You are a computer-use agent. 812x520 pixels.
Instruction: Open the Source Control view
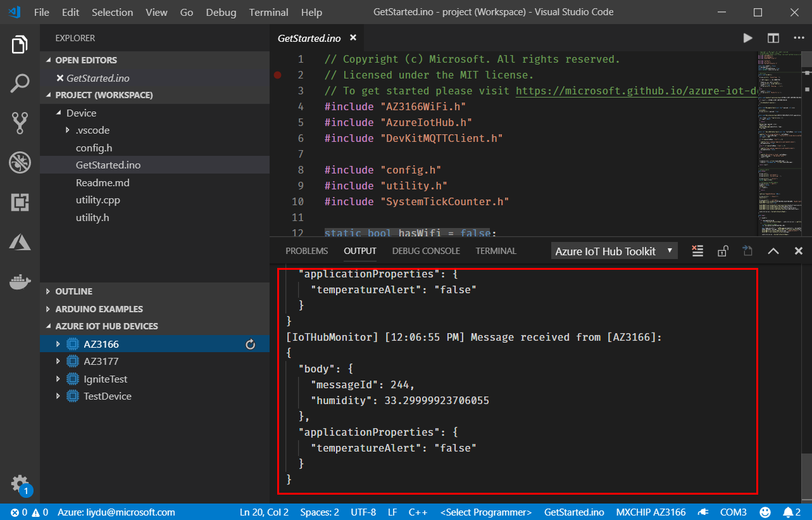point(20,123)
